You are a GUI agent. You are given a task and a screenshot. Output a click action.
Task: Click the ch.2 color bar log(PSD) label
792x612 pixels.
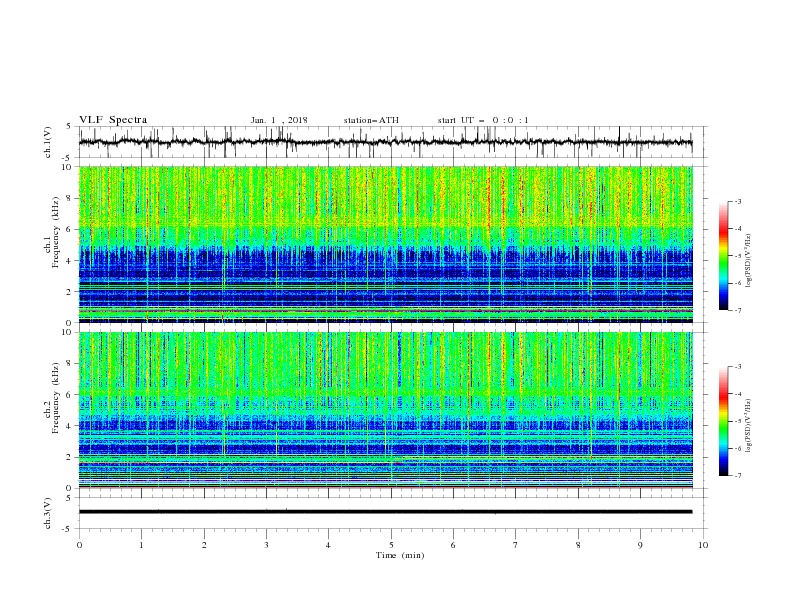pyautogui.click(x=749, y=426)
